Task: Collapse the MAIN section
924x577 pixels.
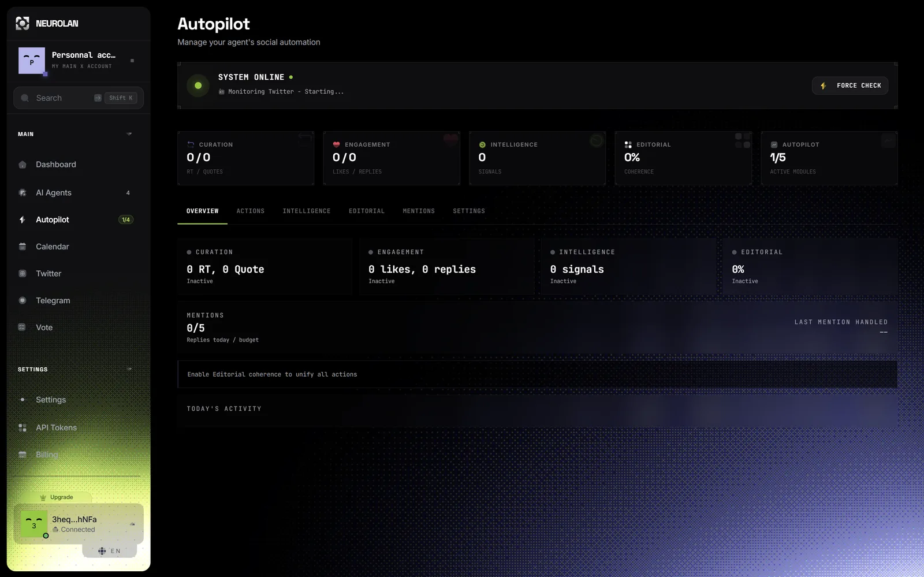Action: pos(129,134)
